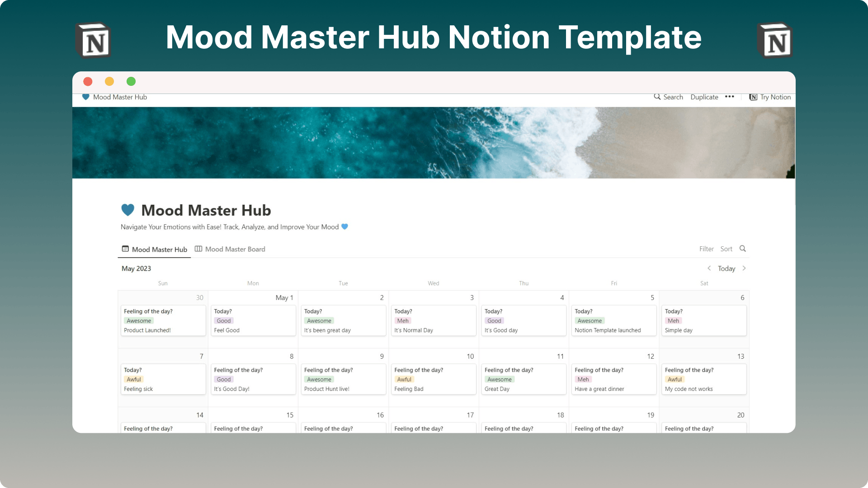Open the May 1 Feel Good entry
868x488 pixels.
pyautogui.click(x=253, y=321)
